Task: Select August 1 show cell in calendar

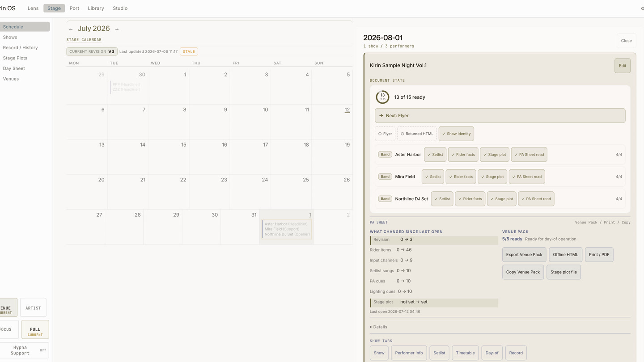Action: 287,227
